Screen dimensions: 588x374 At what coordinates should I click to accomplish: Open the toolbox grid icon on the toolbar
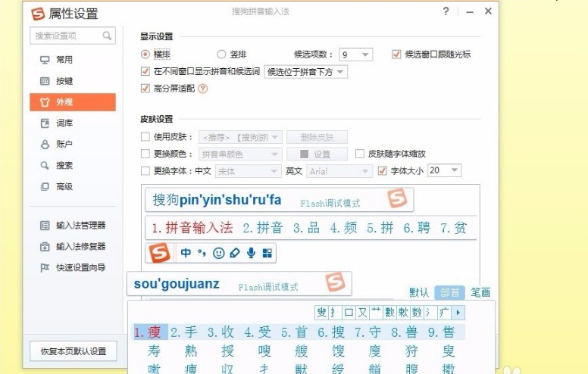coord(267,254)
